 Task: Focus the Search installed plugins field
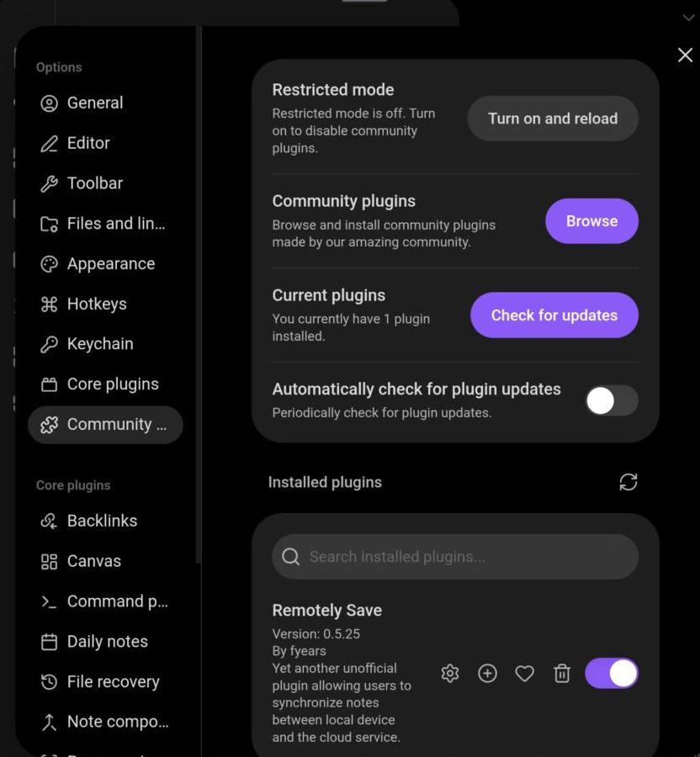tap(454, 557)
